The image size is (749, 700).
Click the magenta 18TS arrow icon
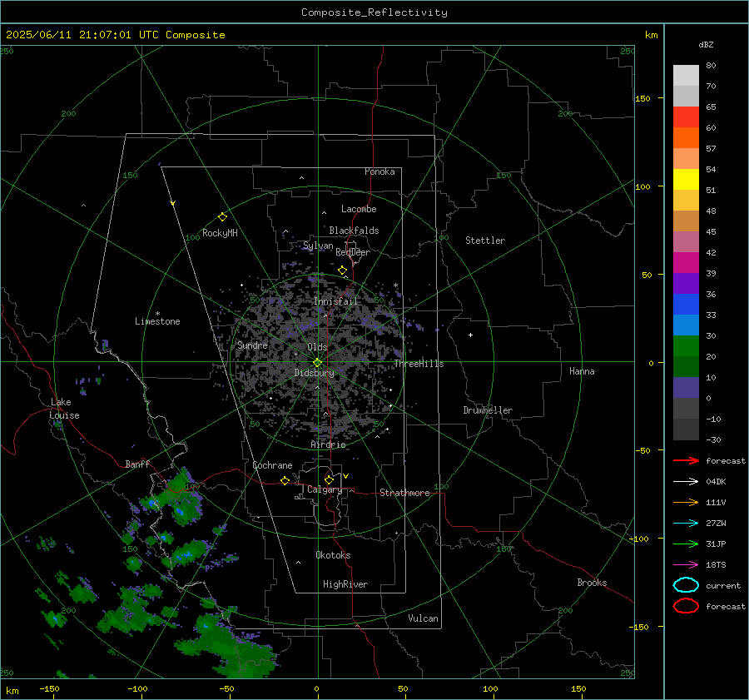click(x=686, y=565)
